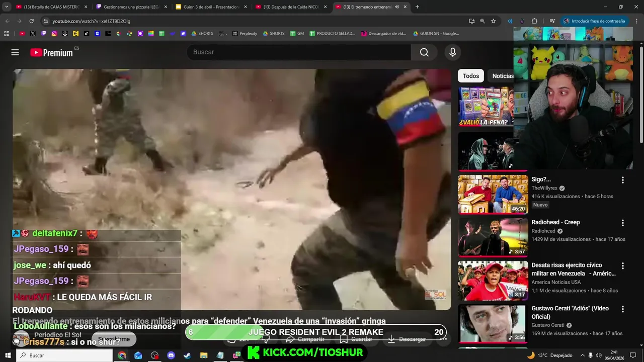Open Steam from the taskbar
The width and height of the screenshot is (644, 362).
point(187,355)
